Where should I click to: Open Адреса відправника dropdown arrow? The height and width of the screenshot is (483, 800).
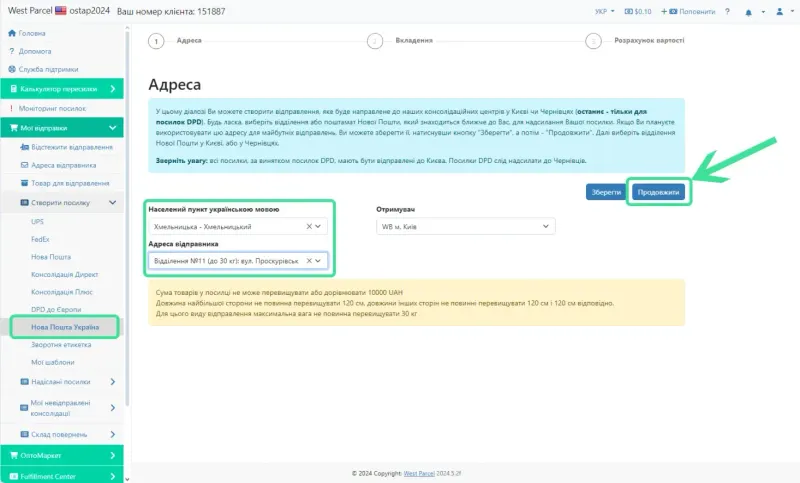coord(318,261)
